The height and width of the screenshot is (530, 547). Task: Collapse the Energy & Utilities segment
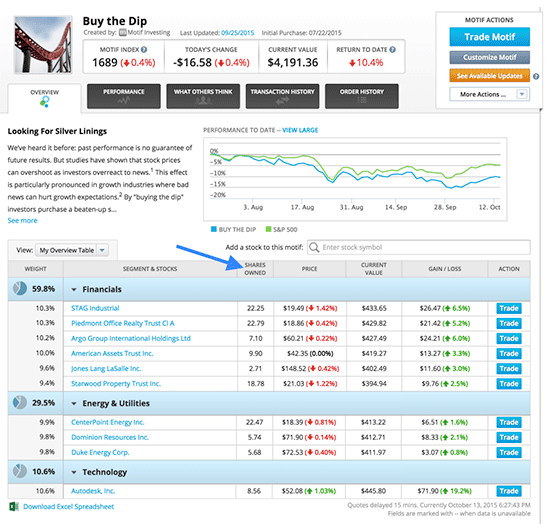pyautogui.click(x=74, y=404)
